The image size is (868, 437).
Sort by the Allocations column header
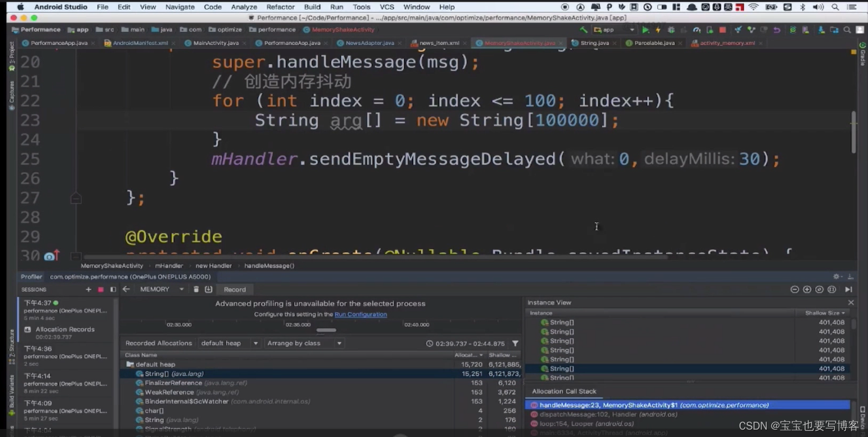tap(469, 355)
